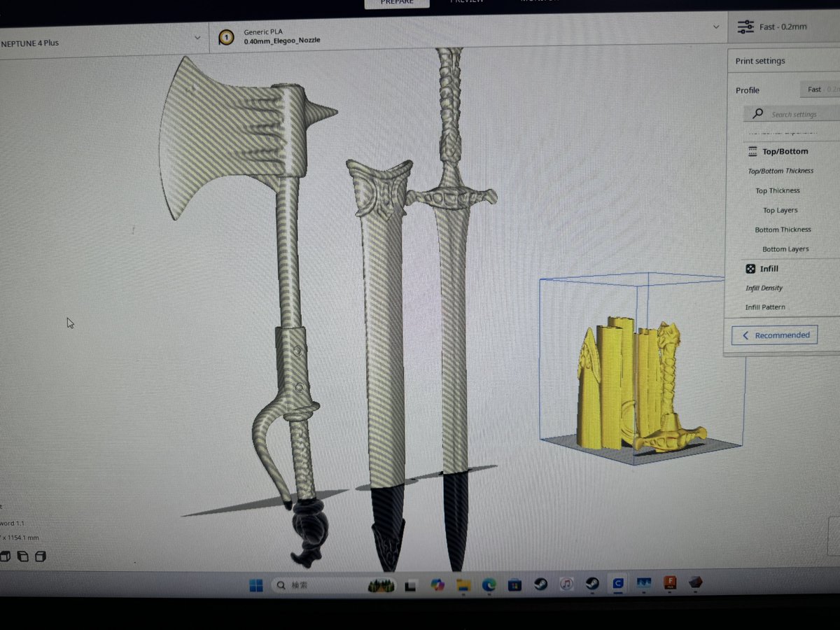The width and height of the screenshot is (840, 630).
Task: Click the active Cura taskbar icon
Action: 618,583
